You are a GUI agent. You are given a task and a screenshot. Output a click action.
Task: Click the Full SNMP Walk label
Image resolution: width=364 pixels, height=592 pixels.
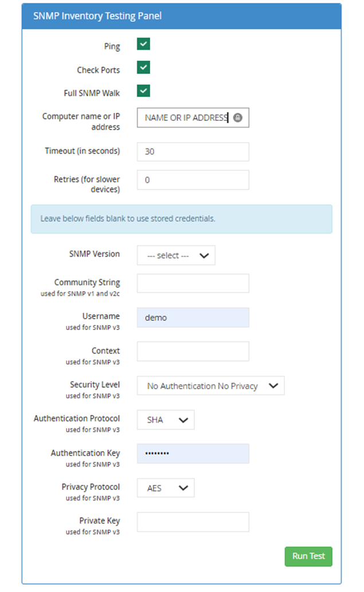92,93
